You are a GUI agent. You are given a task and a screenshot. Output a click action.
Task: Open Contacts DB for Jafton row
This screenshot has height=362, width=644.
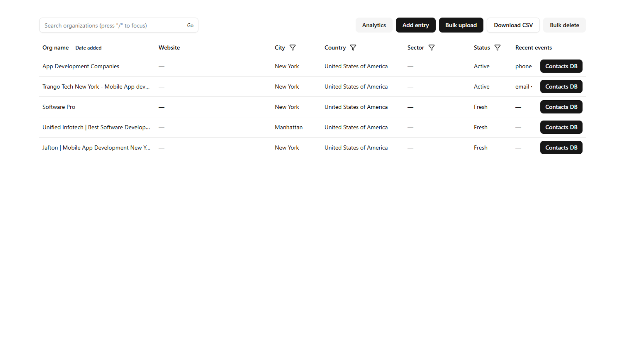[561, 148]
